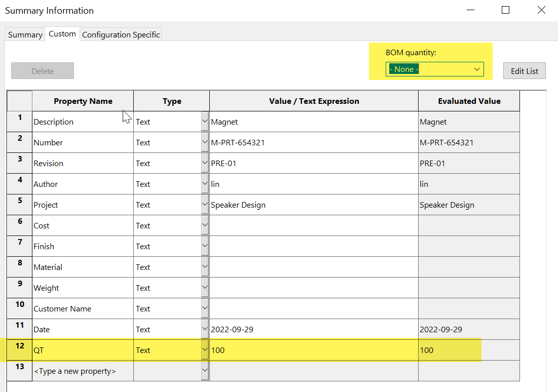Image resolution: width=558 pixels, height=392 pixels.
Task: Open the BOM quantity dropdown
Action: click(476, 69)
